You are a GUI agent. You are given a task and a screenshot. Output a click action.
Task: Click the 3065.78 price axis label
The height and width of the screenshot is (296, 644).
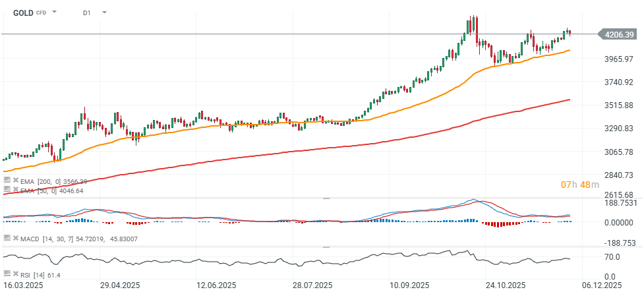point(620,152)
